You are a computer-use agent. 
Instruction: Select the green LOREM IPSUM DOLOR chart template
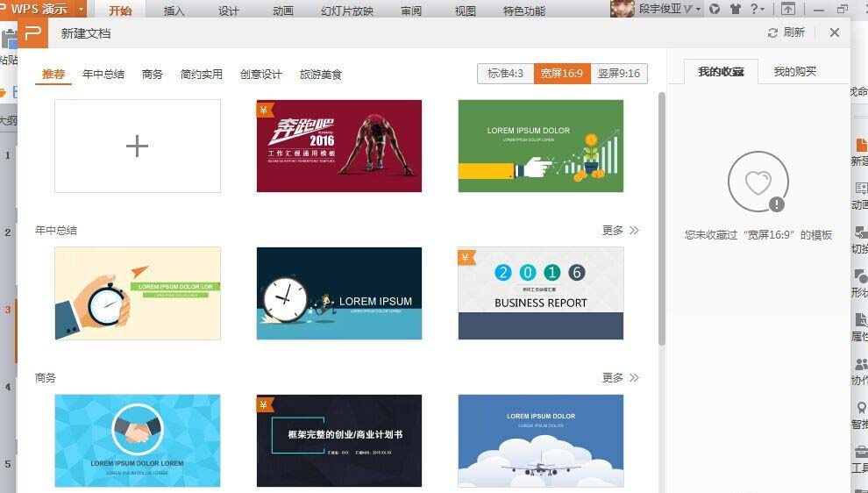541,146
